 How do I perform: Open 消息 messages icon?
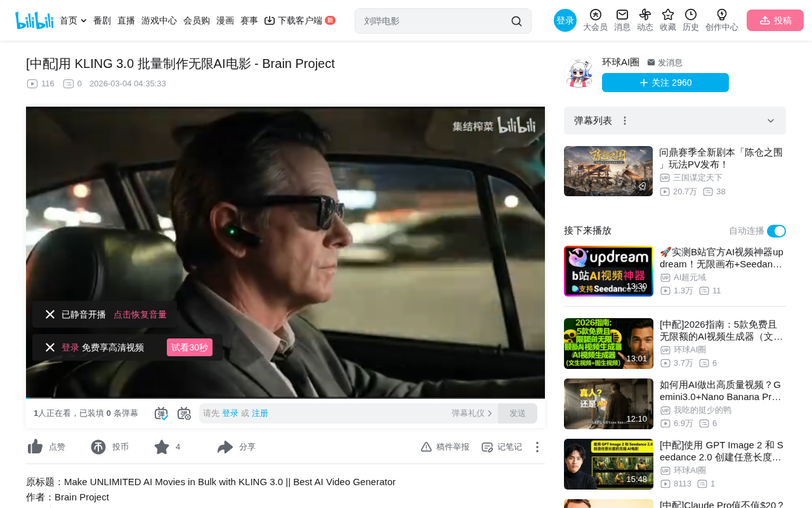pyautogui.click(x=622, y=15)
